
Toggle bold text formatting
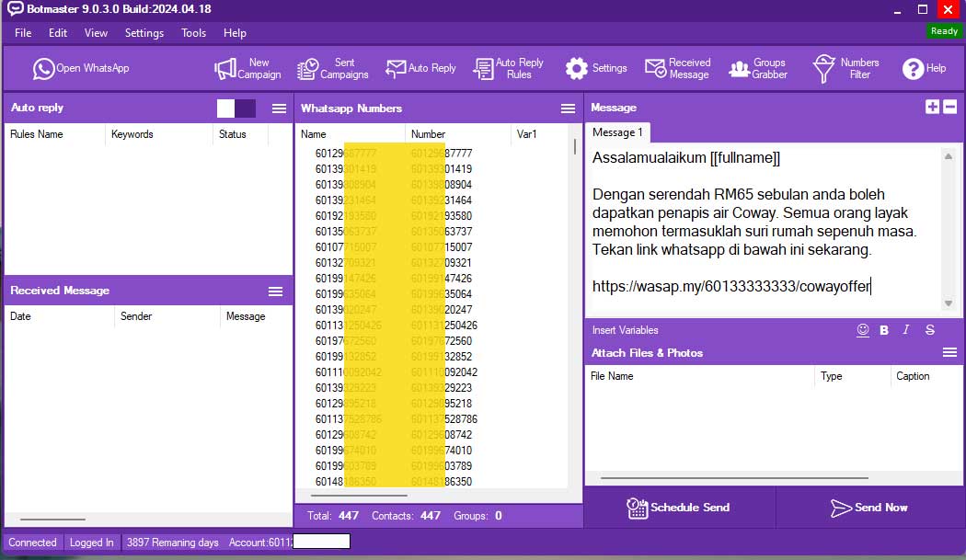[884, 330]
